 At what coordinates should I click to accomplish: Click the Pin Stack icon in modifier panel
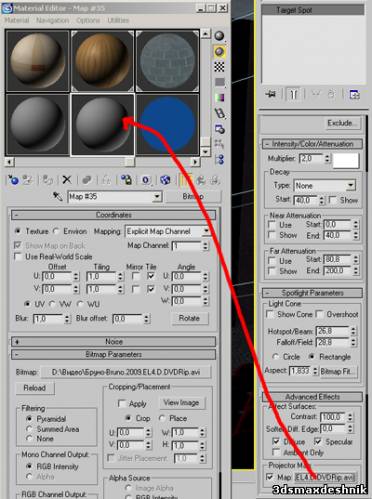coord(271,94)
